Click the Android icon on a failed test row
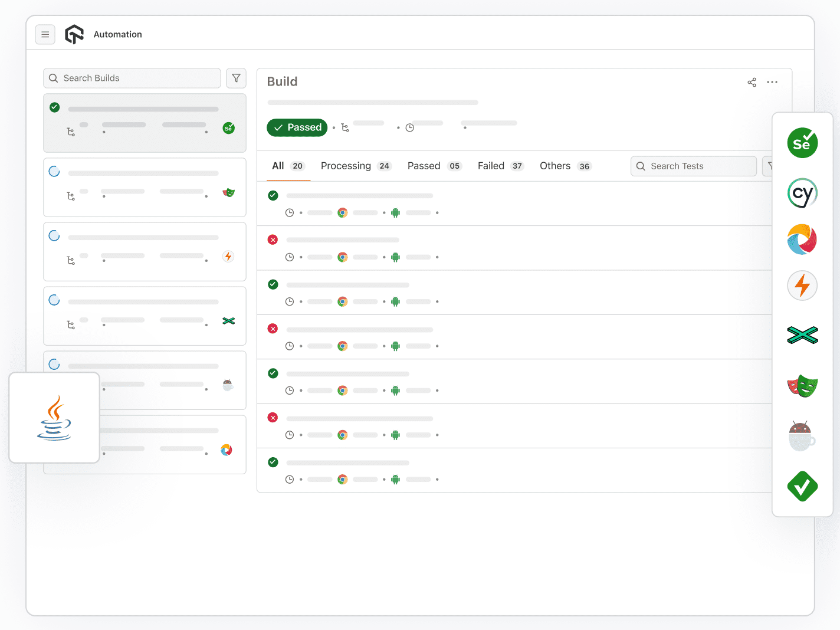The height and width of the screenshot is (630, 840). click(395, 257)
